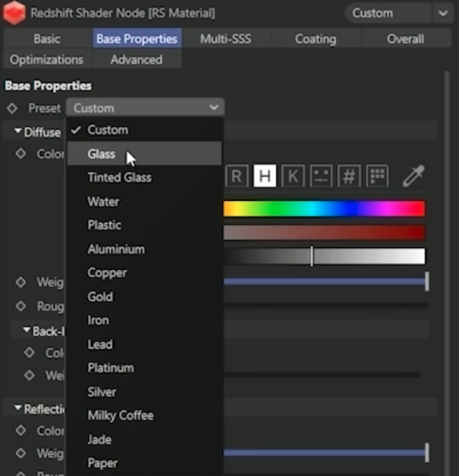459x476 pixels.
Task: Open the color mixer mode icon
Action: (321, 176)
